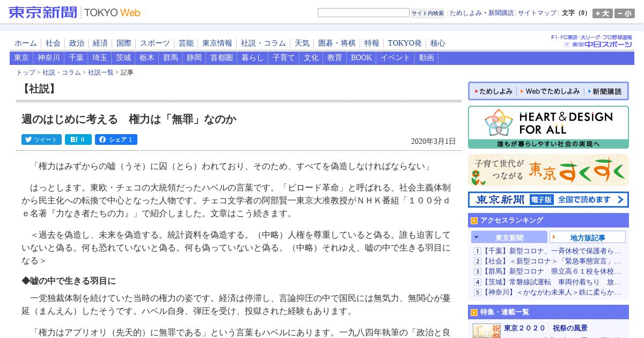Open 東京２０２０ 祝祭の風景 feature link
Screen dimensions: 644x338
546,328
